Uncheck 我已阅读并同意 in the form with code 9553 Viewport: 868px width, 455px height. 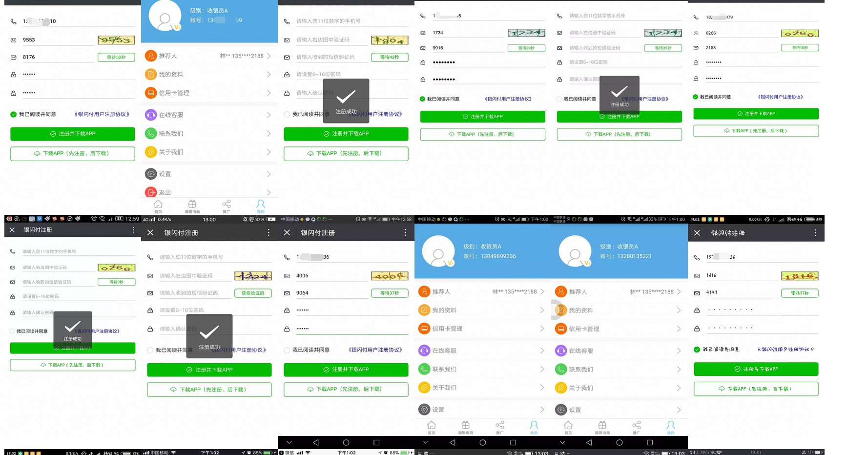[x=14, y=114]
